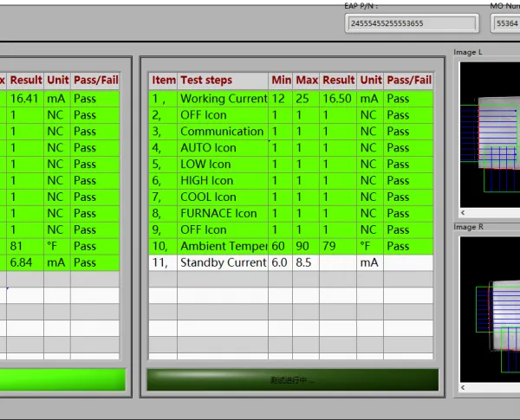Click the Unit header in right table

pos(370,81)
